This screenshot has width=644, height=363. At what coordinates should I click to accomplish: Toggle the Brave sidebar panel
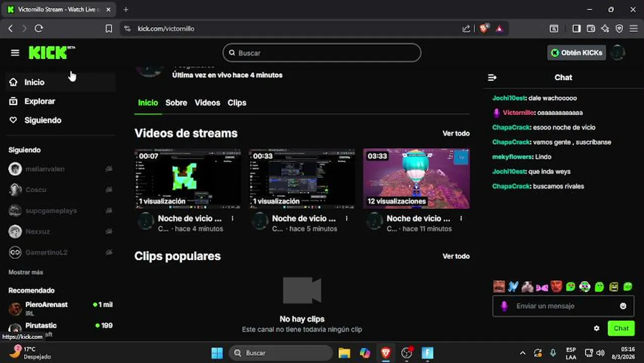tap(576, 29)
